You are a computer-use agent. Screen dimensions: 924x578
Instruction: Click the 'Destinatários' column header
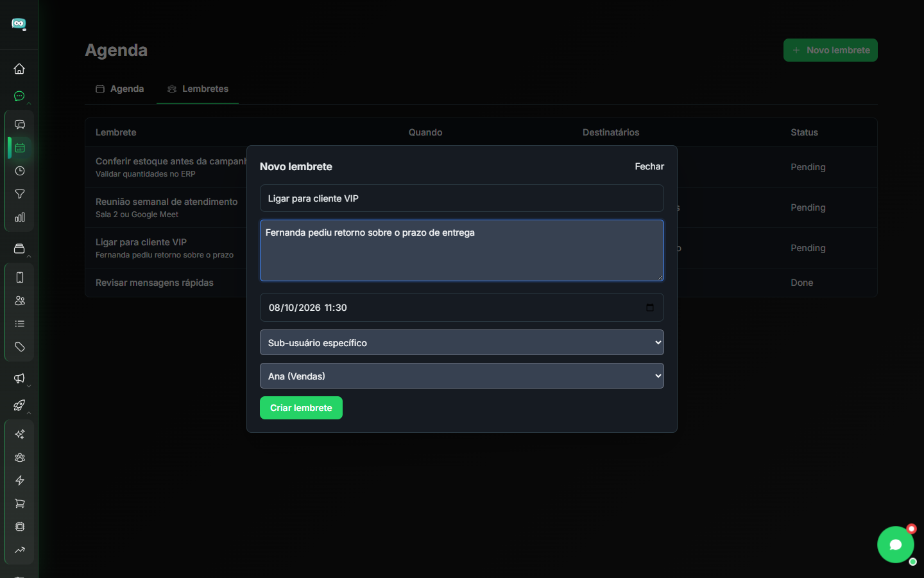click(611, 132)
